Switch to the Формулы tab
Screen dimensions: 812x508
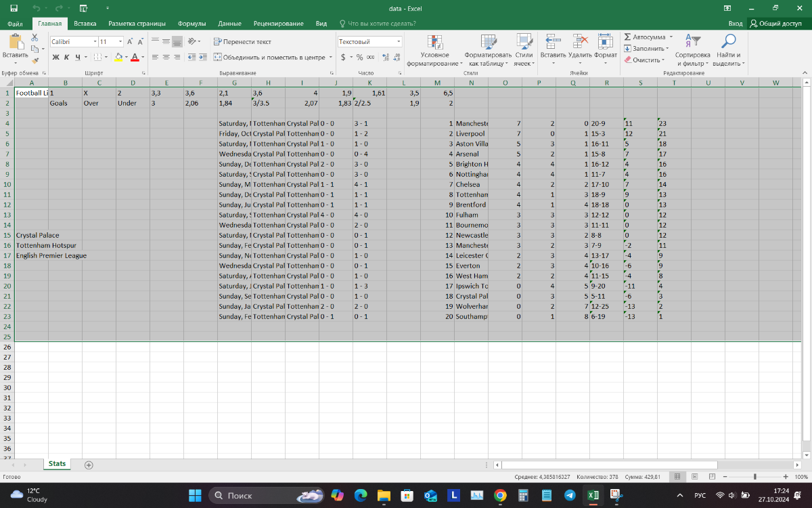[x=191, y=24]
